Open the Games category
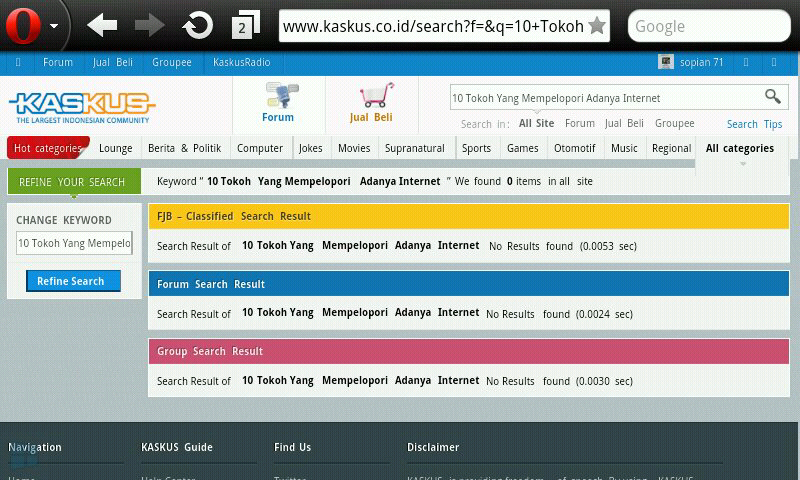Viewport: 800px width, 480px height. [522, 148]
